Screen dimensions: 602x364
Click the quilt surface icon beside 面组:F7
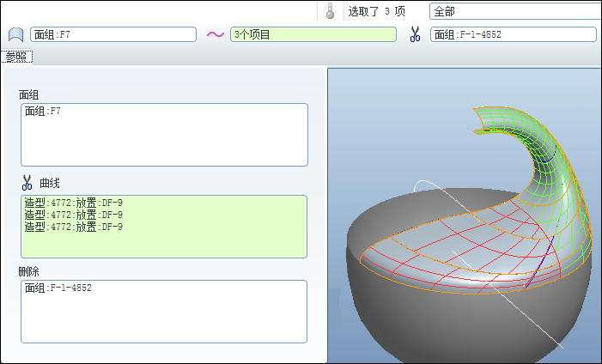[x=16, y=34]
